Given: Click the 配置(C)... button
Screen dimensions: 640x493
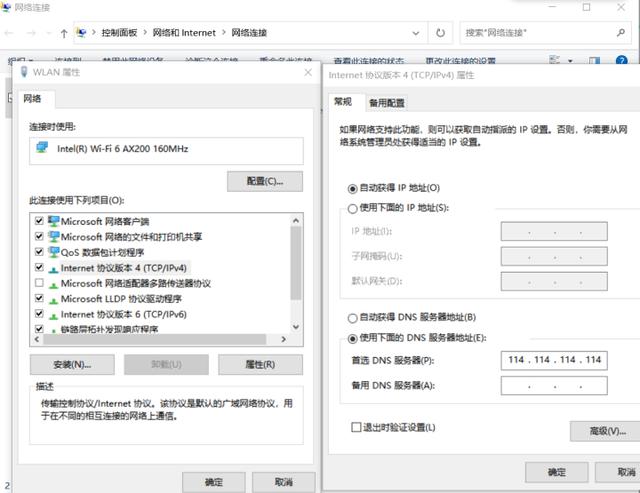Looking at the screenshot, I should coord(265,181).
